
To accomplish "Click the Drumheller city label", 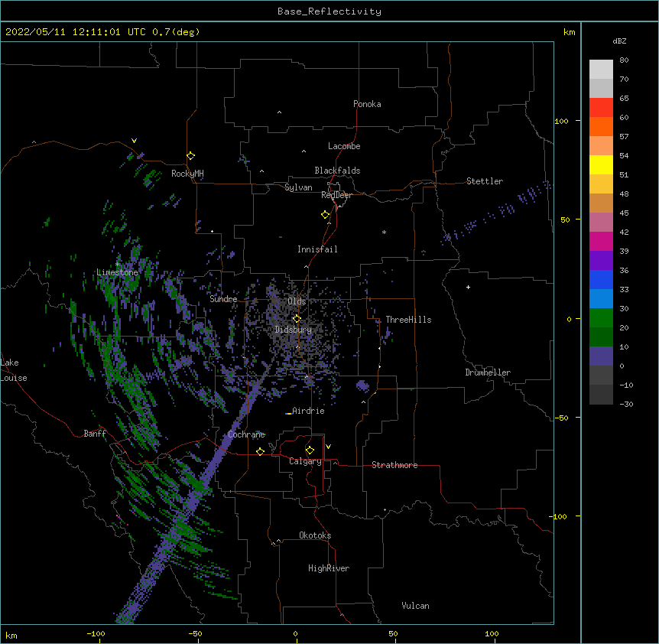I will (488, 372).
